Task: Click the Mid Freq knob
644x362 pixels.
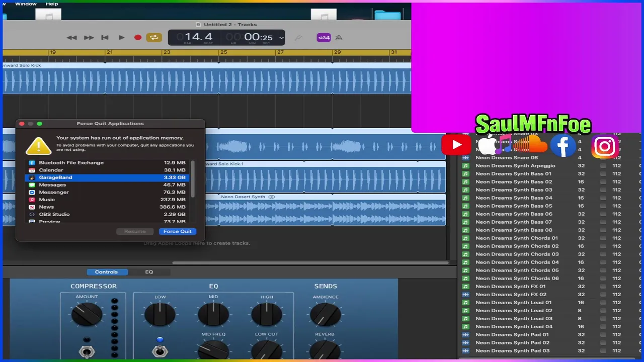Action: coord(213,350)
